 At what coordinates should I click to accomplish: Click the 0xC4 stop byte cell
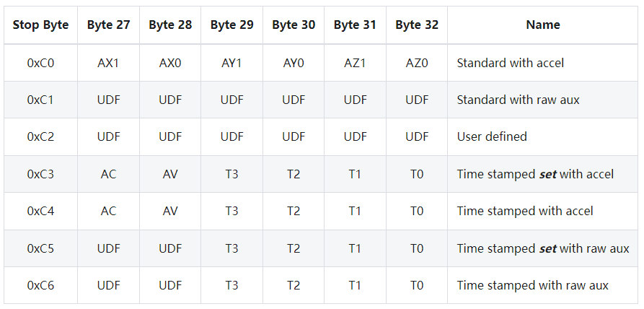coord(40,212)
